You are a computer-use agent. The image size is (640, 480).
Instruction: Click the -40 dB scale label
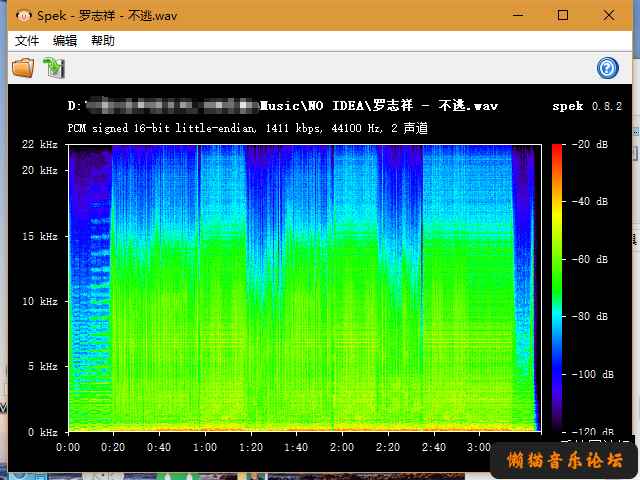click(590, 201)
